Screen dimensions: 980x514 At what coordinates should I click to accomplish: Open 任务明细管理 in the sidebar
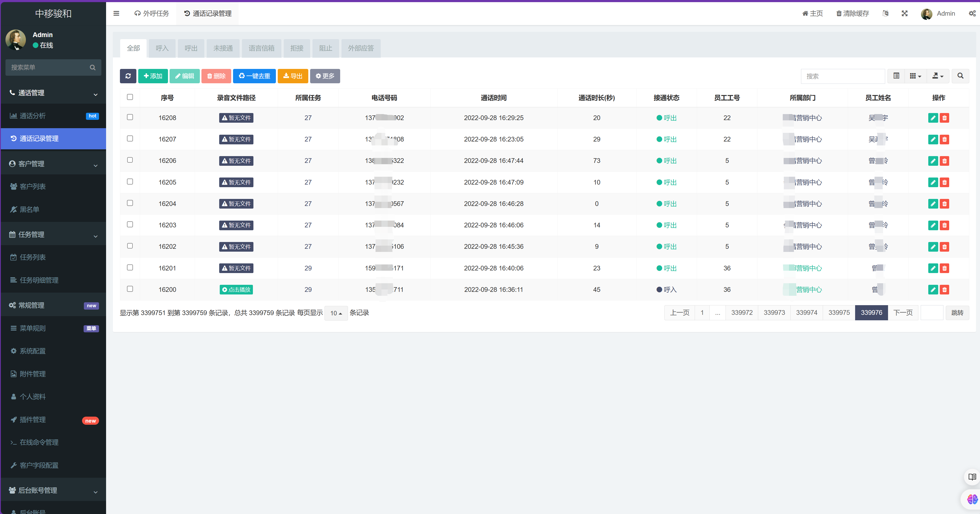(53, 280)
